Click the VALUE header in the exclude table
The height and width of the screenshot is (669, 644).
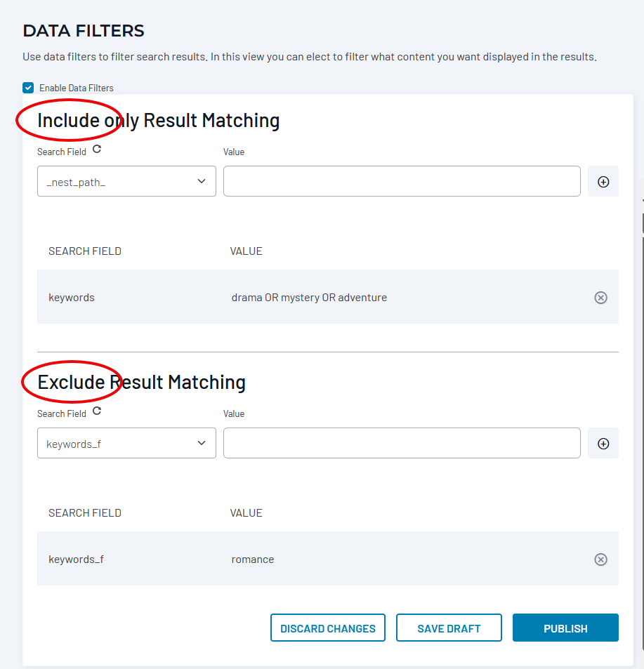point(246,513)
